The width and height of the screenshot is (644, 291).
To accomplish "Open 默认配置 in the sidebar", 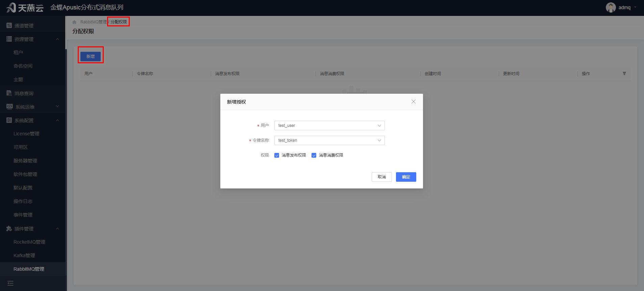I will pyautogui.click(x=23, y=188).
